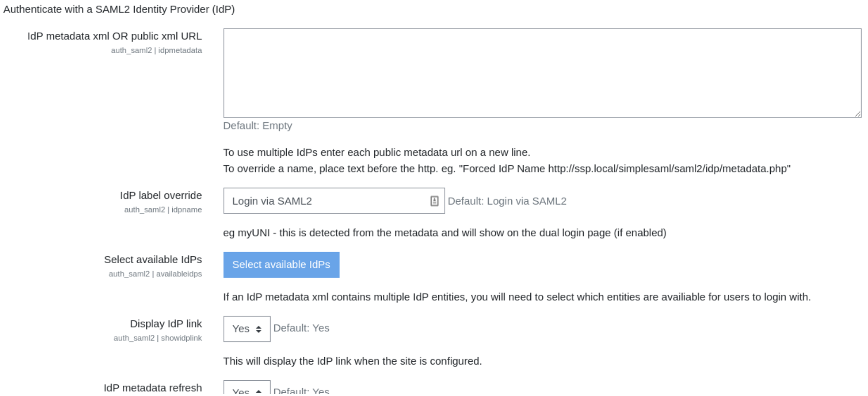Click the 'This will display the IdP link' text
The height and width of the screenshot is (396, 868).
click(352, 361)
